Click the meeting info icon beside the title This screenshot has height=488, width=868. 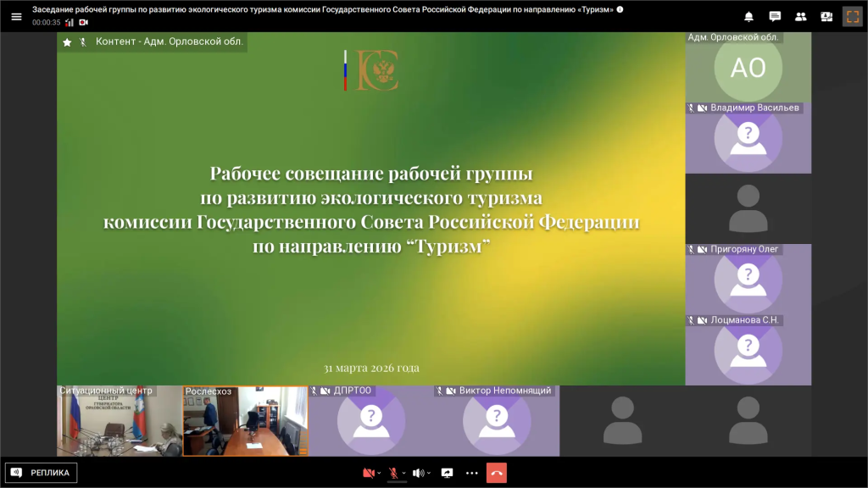pos(620,9)
